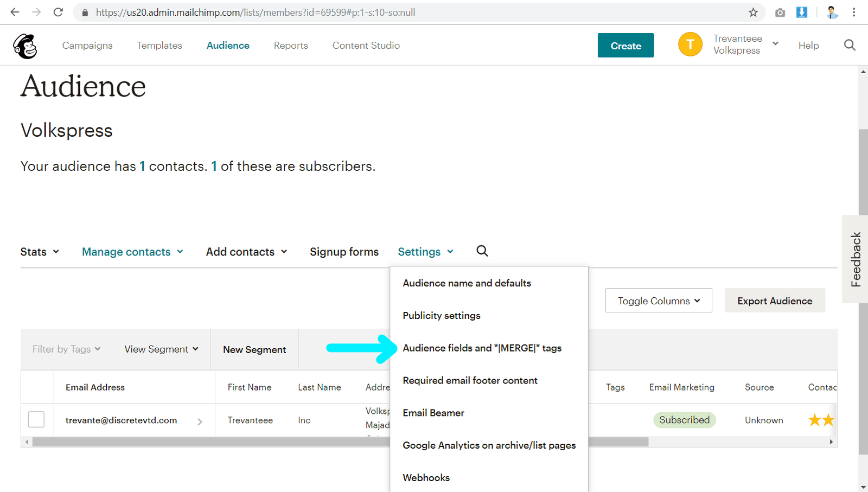Select the trevante@discretevtd.com row checkbox
Screen dimensions: 868x492
pos(36,419)
